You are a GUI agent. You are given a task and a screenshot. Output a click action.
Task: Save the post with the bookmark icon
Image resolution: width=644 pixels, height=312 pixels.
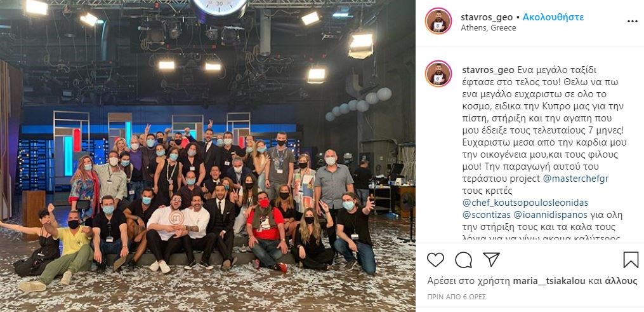(631, 260)
